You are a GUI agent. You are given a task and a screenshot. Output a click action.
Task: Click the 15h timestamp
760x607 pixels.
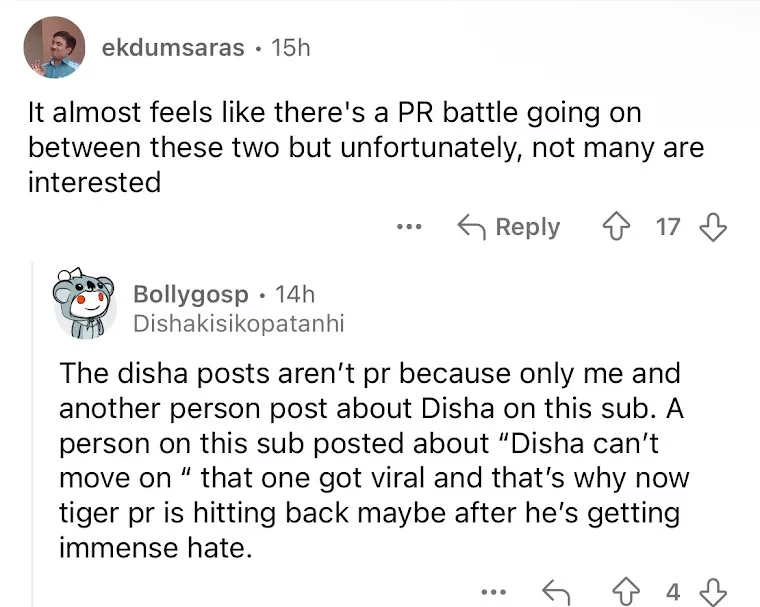click(291, 47)
